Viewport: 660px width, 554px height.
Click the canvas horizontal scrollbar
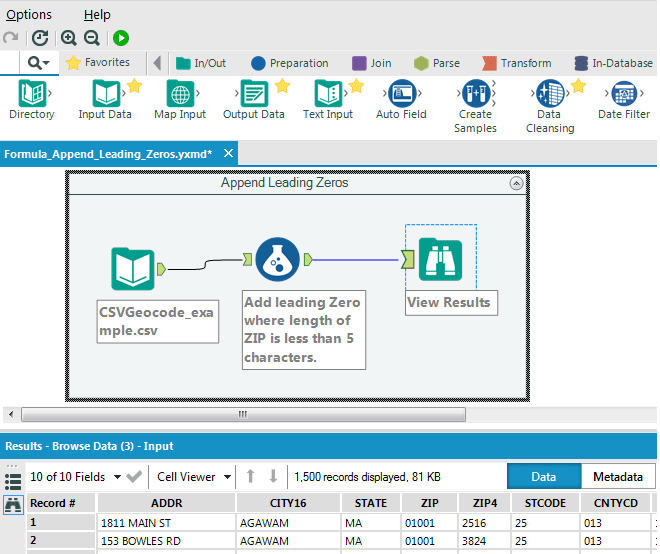tap(242, 414)
